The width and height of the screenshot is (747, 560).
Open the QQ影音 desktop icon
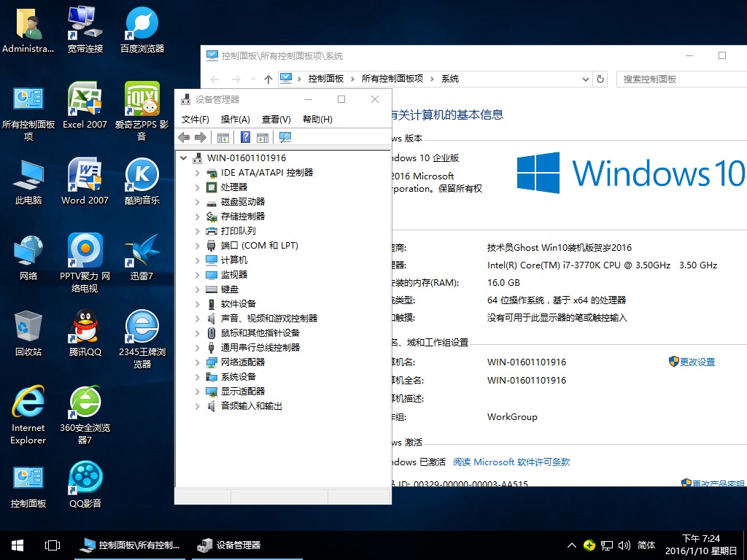pos(85,485)
